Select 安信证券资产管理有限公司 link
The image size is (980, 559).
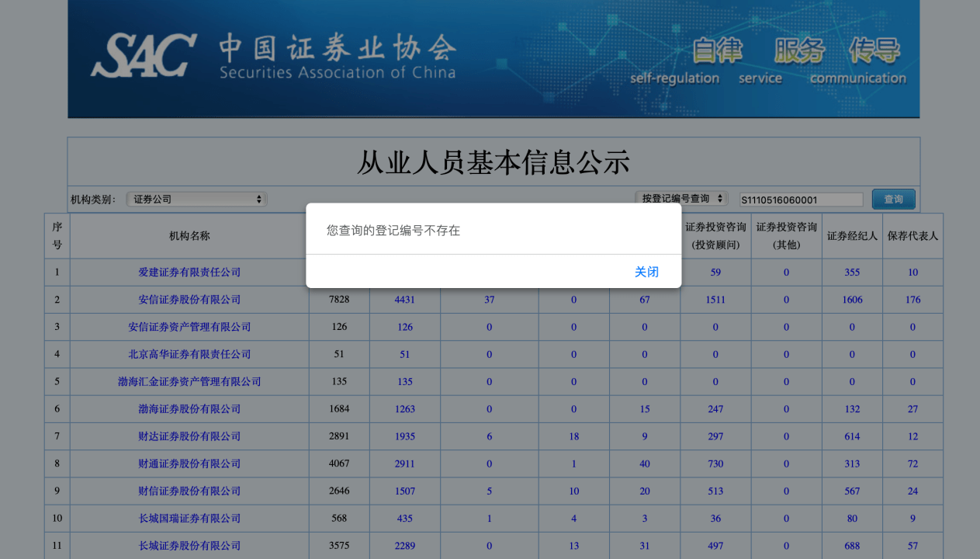(189, 327)
